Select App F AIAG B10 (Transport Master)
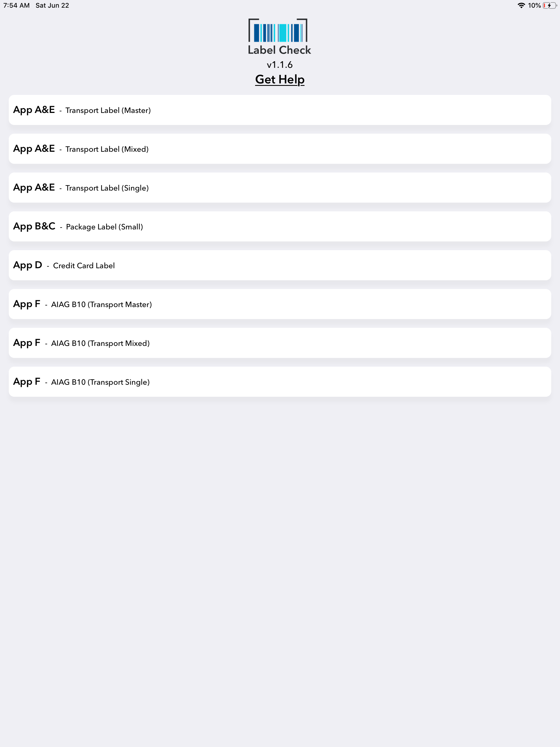 [280, 304]
